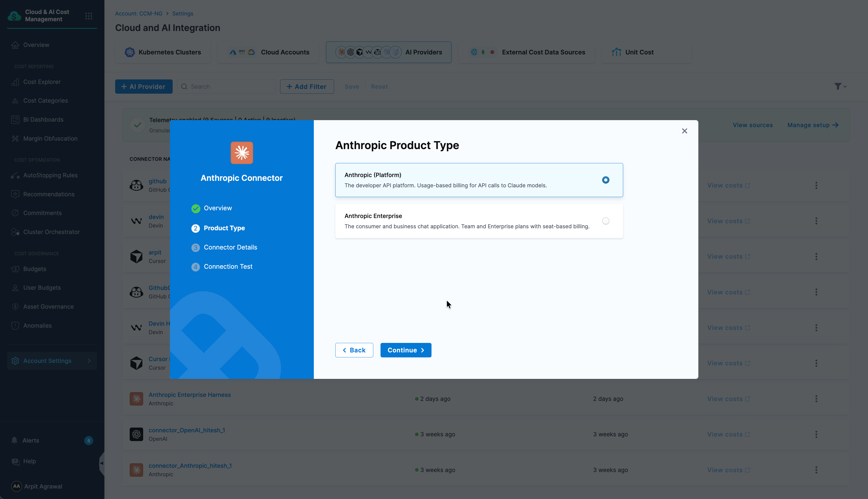Open the Kubernetes Clusters tab
The height and width of the screenshot is (499, 868).
(163, 52)
